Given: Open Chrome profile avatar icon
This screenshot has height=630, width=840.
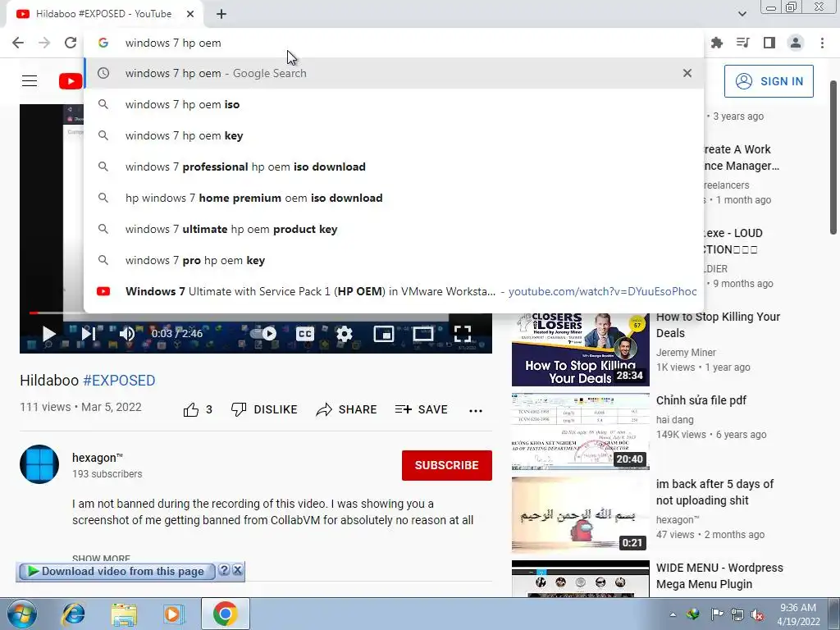Looking at the screenshot, I should (796, 43).
